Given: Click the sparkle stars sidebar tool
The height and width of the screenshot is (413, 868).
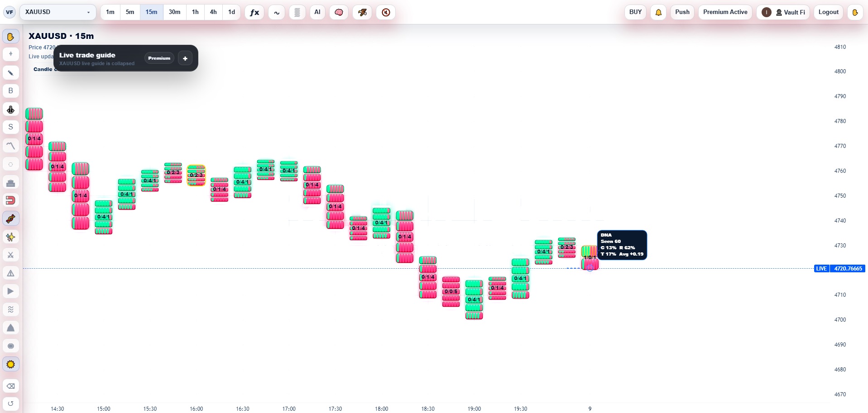Looking at the screenshot, I should pos(11,237).
